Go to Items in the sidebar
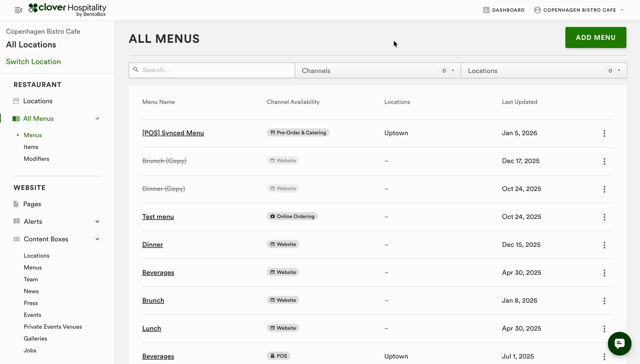The height and width of the screenshot is (364, 640). pos(31,147)
